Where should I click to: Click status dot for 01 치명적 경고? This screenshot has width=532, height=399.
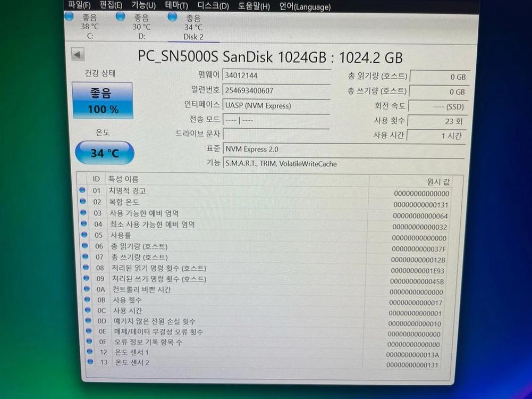(82, 190)
